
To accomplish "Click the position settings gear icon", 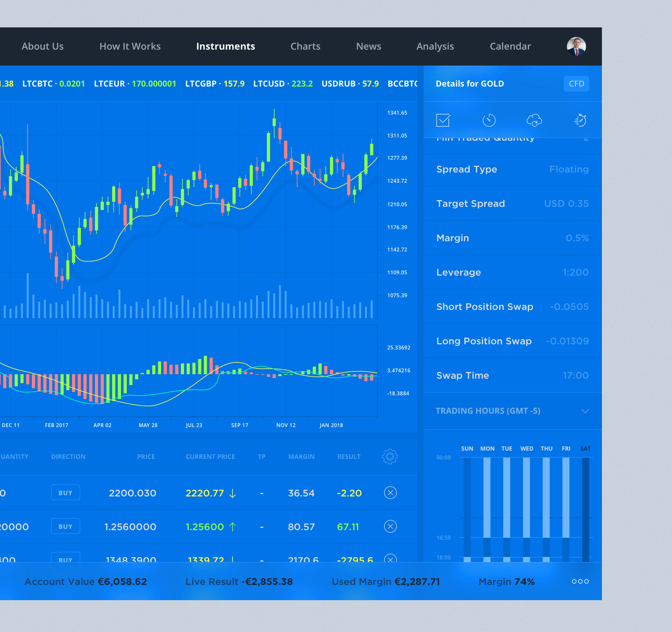I will (390, 457).
